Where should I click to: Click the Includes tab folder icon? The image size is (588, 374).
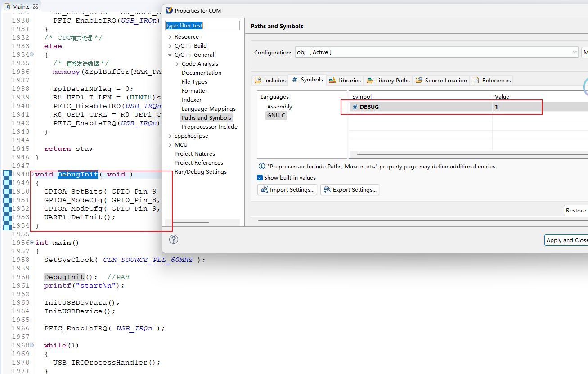tap(258, 80)
